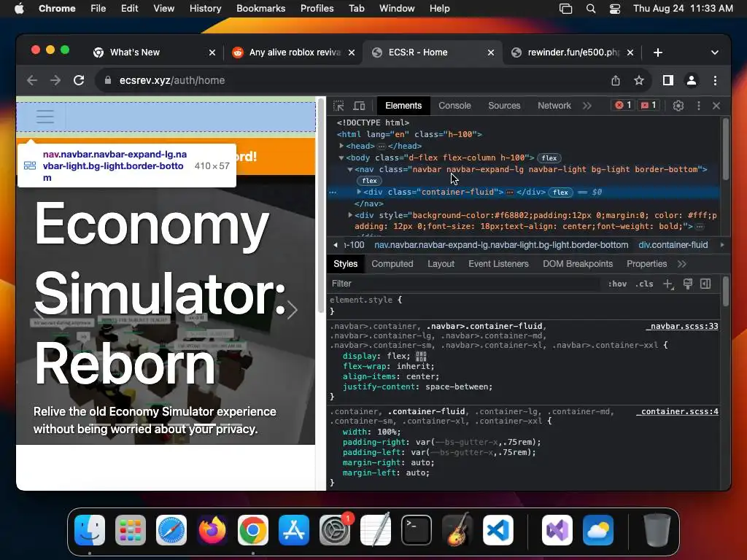Open the Chrome profile avatar menu
The image size is (747, 560).
point(692,80)
